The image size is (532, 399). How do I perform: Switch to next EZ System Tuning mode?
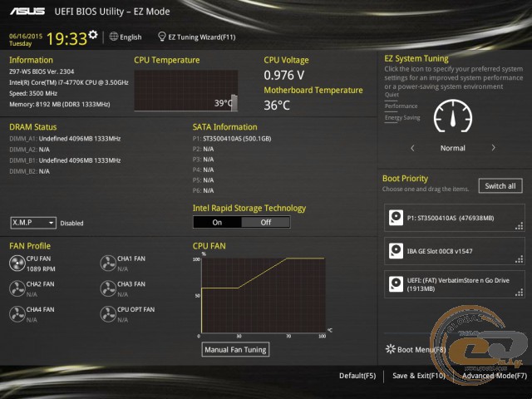tap(493, 148)
